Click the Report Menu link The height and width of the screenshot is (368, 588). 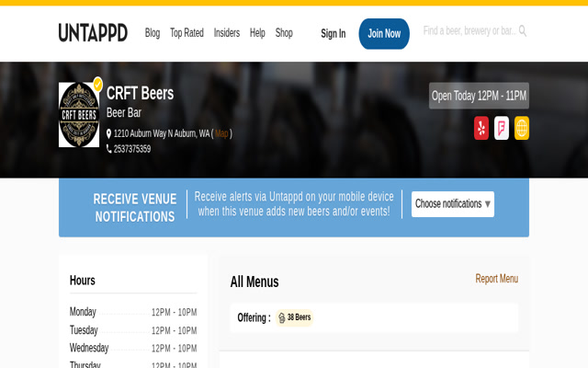point(496,279)
